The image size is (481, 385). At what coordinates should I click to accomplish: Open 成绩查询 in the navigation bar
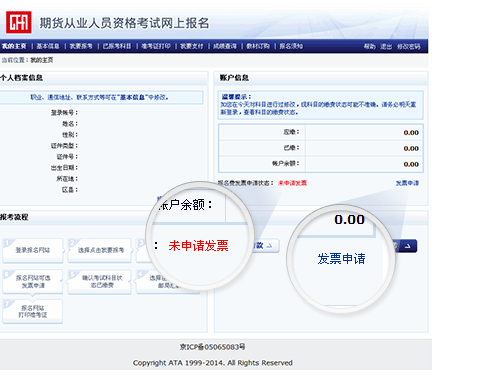point(225,46)
